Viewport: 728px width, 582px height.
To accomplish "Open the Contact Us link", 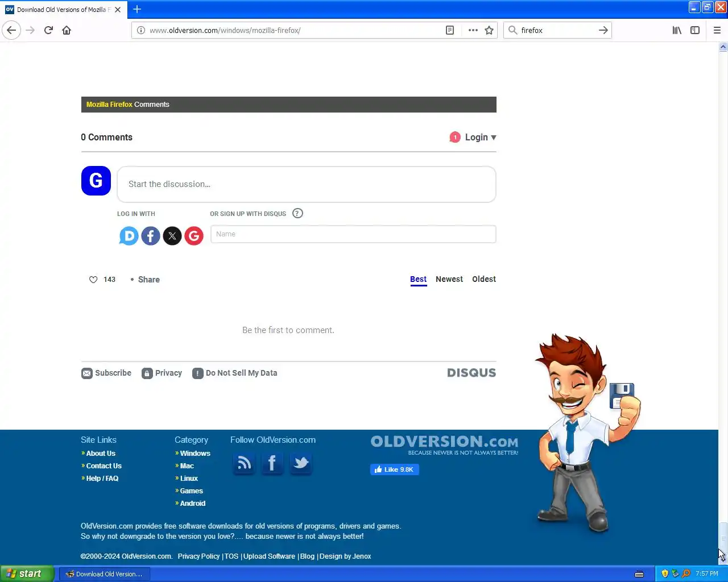I will [104, 466].
